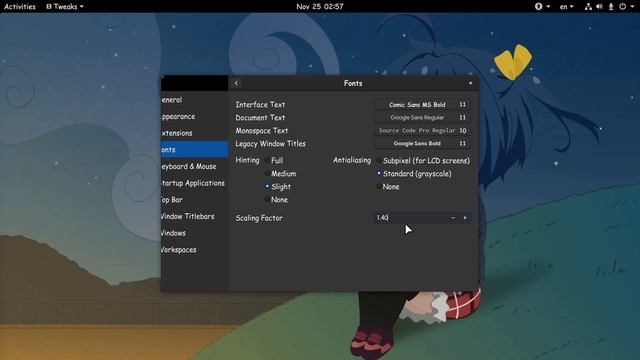Choose Legacy Window Titles font Google Sans Bold
This screenshot has width=640, height=360.
422,144
